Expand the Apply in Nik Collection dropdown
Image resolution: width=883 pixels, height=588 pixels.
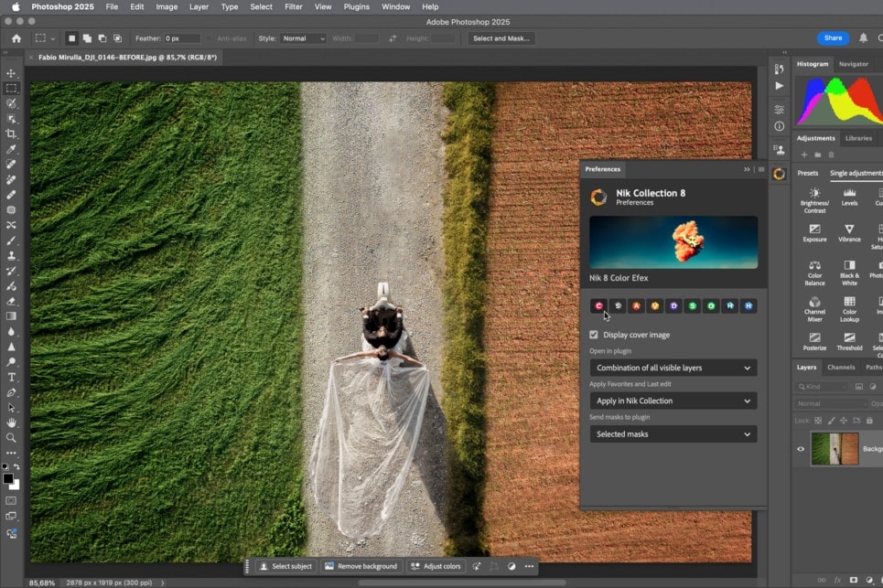pos(673,401)
